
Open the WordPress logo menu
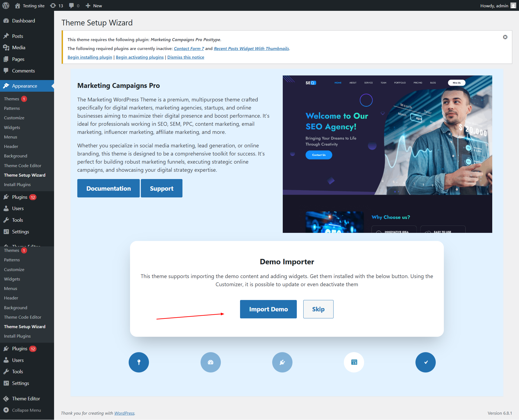point(6,5)
